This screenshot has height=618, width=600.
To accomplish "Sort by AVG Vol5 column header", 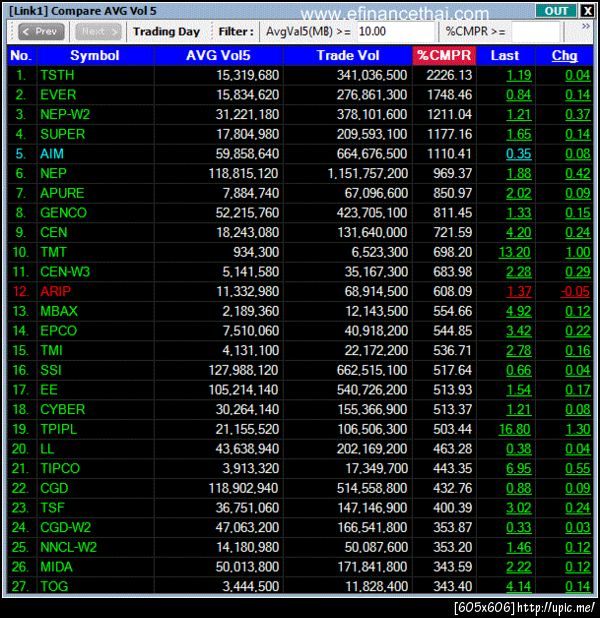I will point(218,55).
